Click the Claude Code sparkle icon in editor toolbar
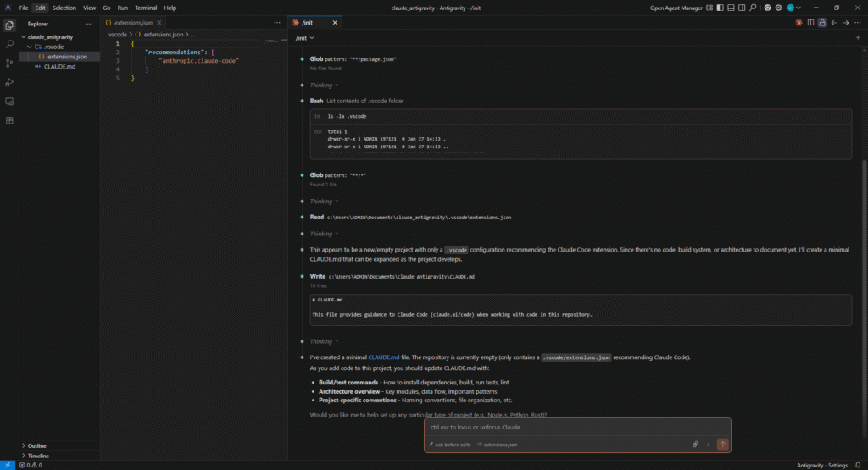868x470 pixels. tap(798, 23)
